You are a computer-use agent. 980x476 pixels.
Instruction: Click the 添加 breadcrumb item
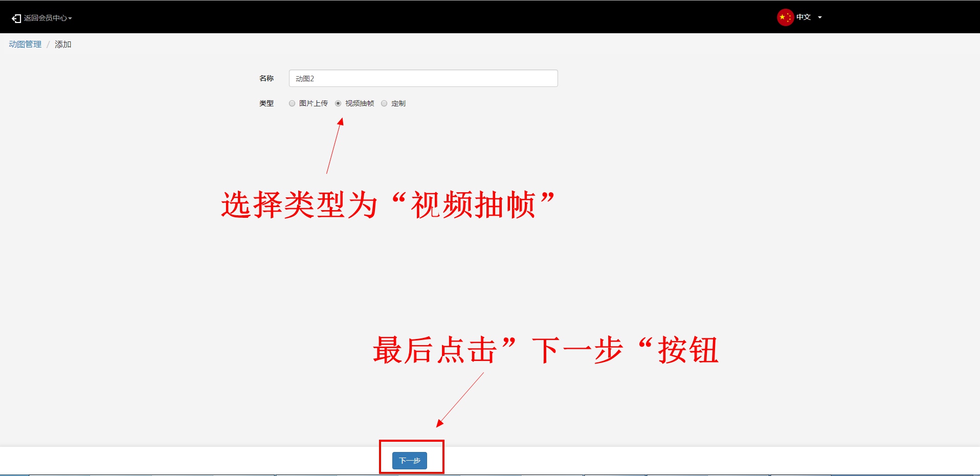pyautogui.click(x=63, y=44)
